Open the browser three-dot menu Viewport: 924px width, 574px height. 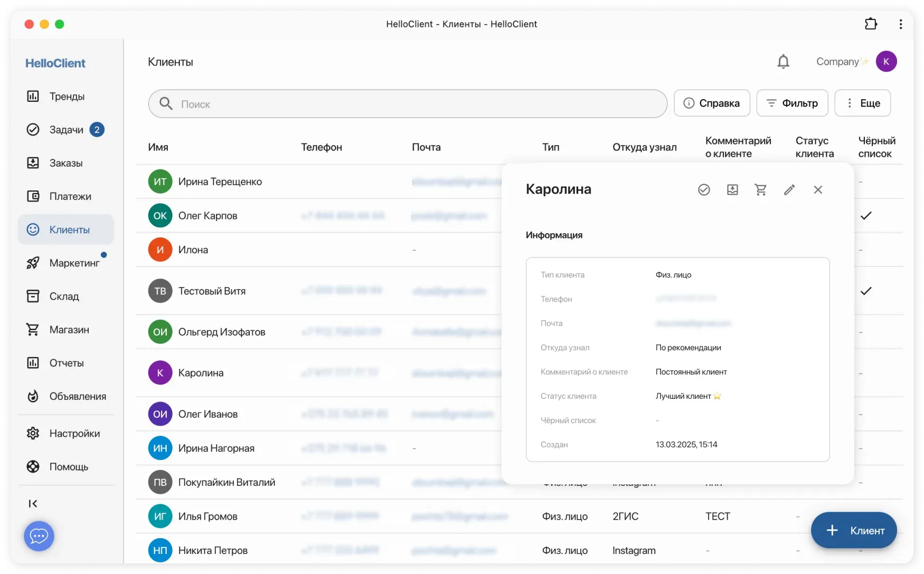tap(901, 24)
